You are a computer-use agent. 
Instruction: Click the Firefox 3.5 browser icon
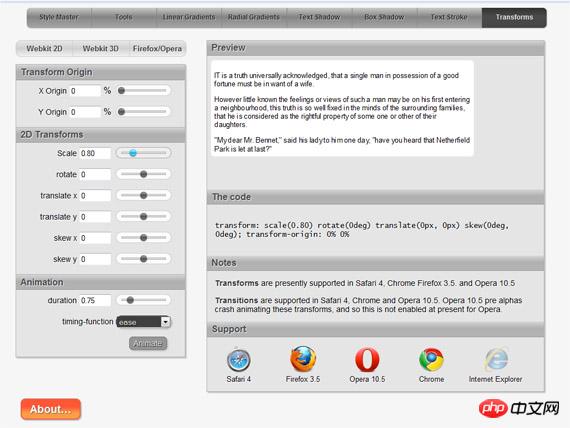(303, 359)
